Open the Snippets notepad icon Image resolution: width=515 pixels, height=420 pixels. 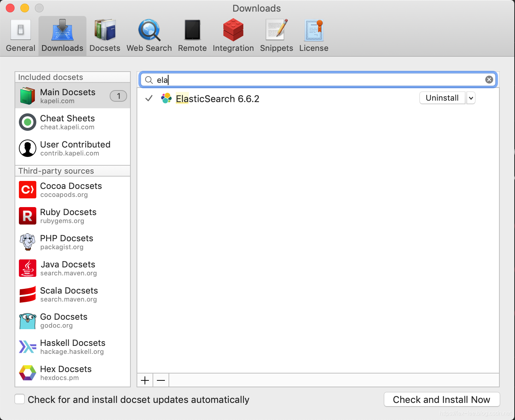(x=277, y=30)
